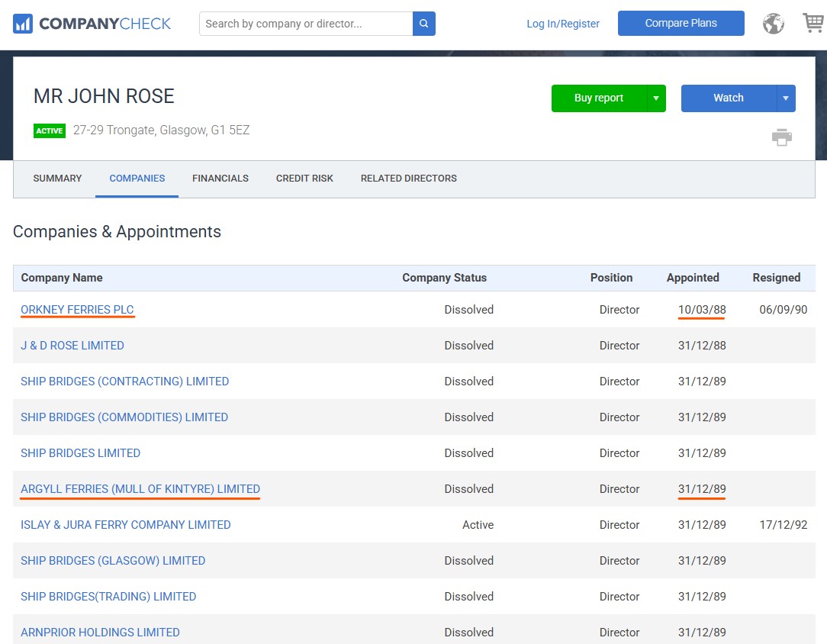Click the Active status of Islay & Jura
Image resolution: width=827 pixels, height=644 pixels.
pyautogui.click(x=478, y=525)
